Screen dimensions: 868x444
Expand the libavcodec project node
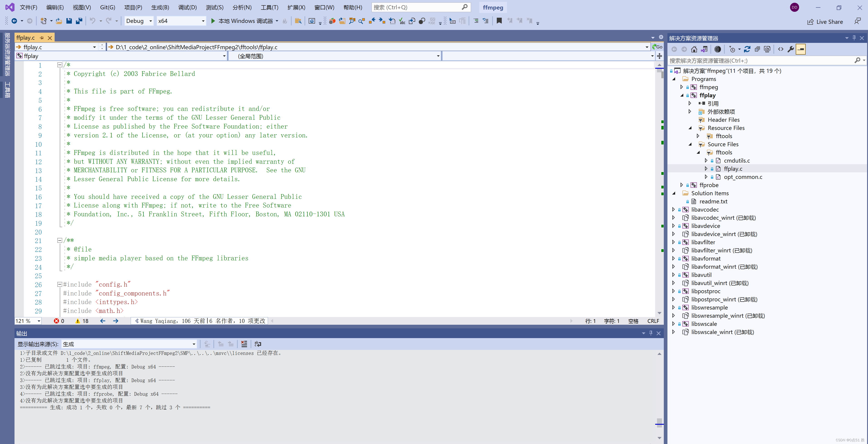point(674,209)
